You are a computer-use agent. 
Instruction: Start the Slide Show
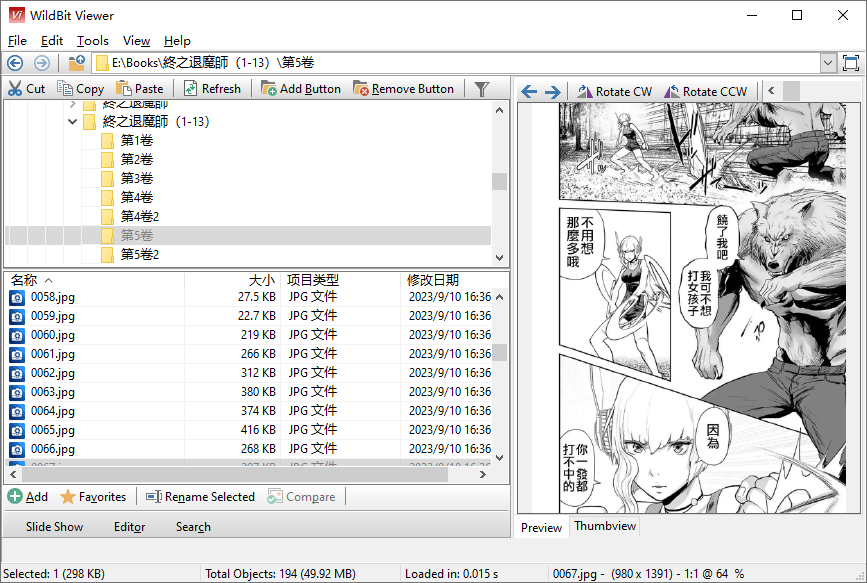54,527
